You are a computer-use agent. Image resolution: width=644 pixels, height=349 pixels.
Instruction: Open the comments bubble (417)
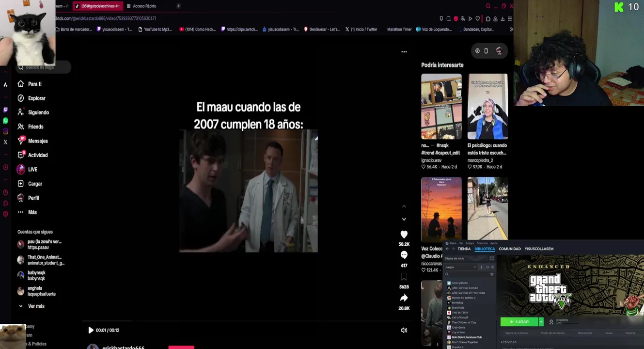404,255
